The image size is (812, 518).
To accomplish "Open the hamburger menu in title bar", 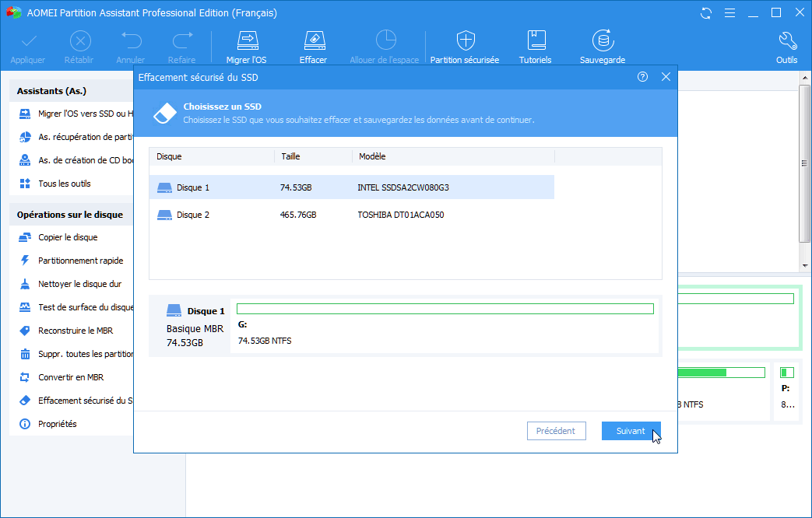I will click(729, 13).
